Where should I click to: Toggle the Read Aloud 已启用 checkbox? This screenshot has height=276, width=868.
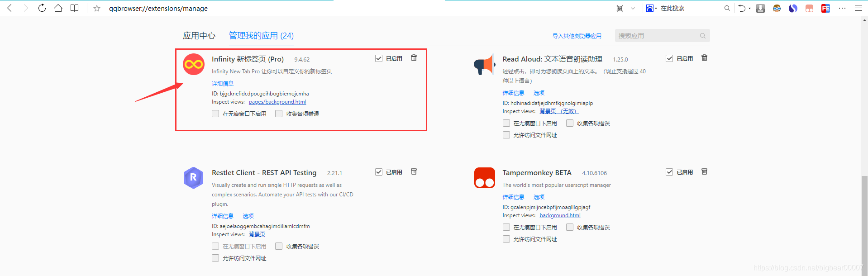[x=669, y=58]
